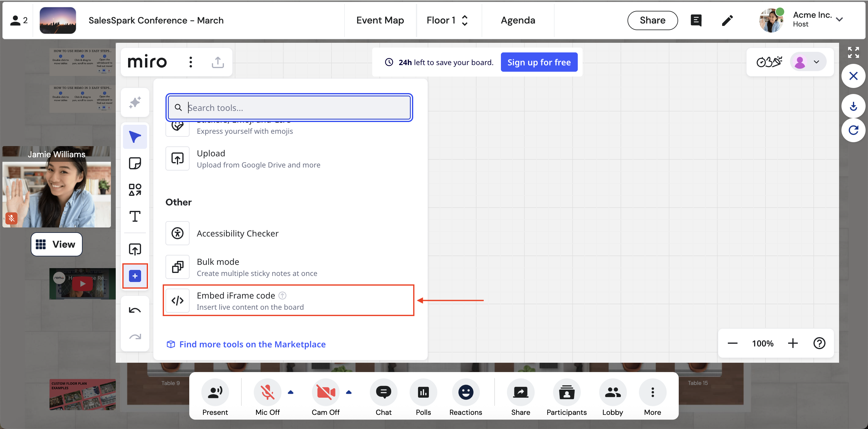The image size is (868, 429).
Task: Click the whiteboard download icon
Action: (853, 107)
